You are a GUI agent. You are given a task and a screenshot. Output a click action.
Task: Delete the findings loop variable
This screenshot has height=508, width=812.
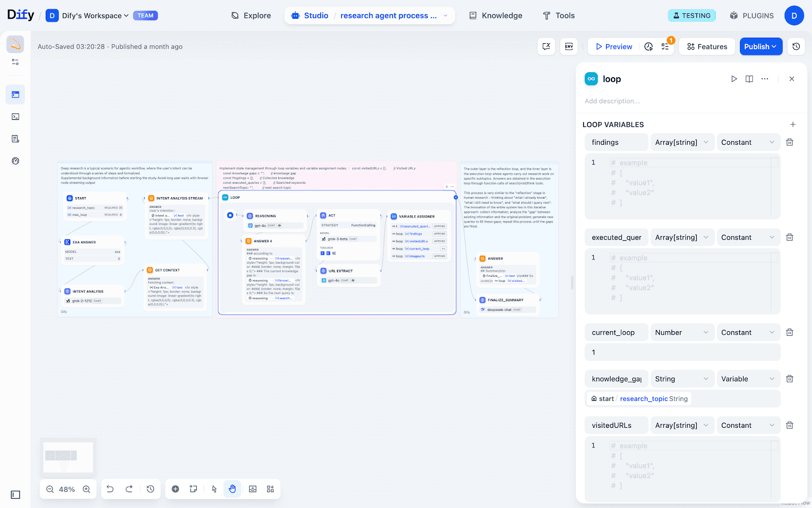790,142
